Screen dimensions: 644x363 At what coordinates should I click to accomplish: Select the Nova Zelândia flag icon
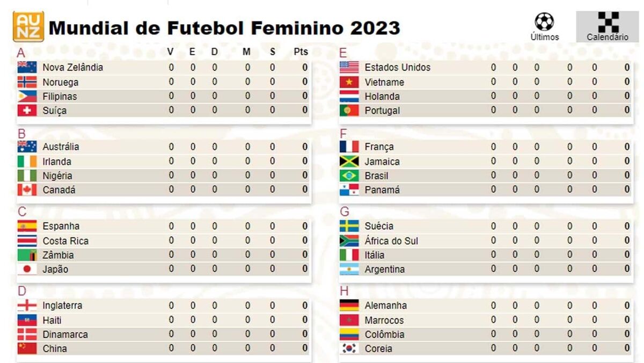(x=27, y=67)
